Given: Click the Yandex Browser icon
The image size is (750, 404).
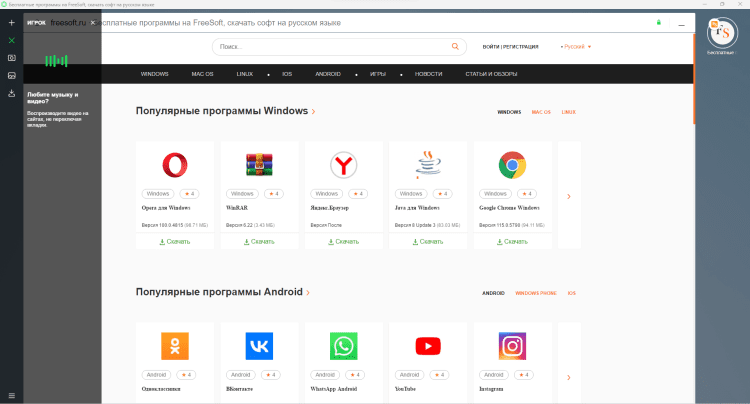Looking at the screenshot, I should click(343, 165).
